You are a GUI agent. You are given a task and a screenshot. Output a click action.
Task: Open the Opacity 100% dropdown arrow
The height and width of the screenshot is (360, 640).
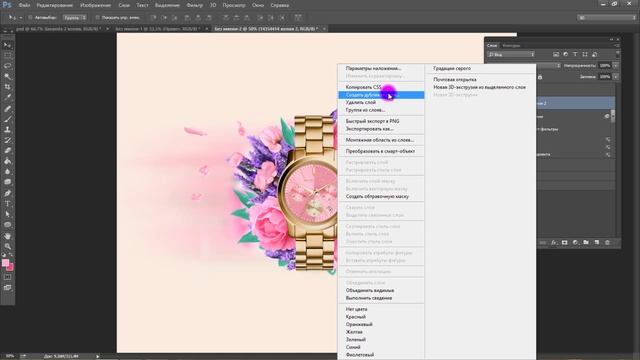point(616,65)
